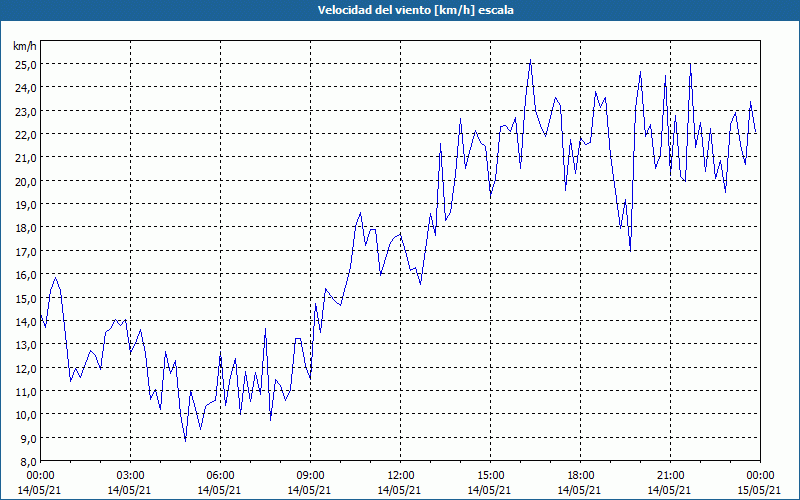
Task: Click the lowest wind speed point below 9 km/h
Action: [186, 441]
